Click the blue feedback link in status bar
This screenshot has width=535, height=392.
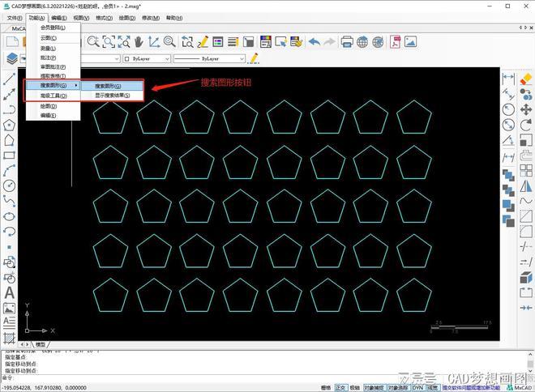(x=471, y=388)
